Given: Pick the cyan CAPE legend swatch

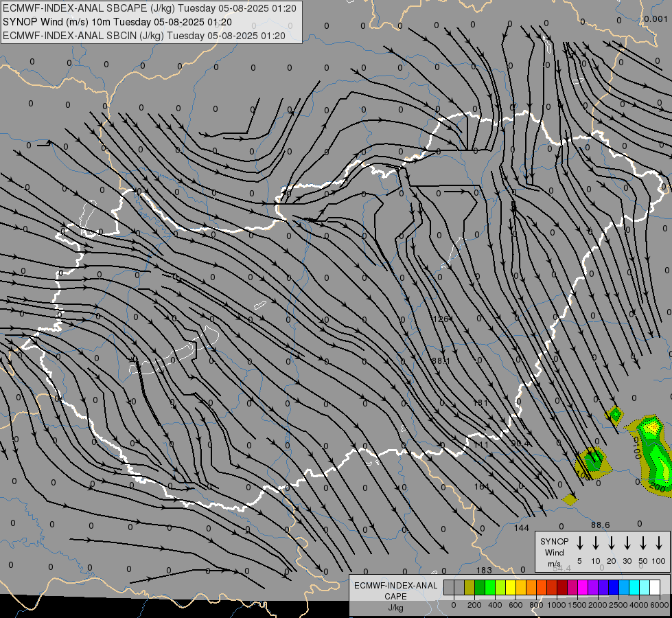Looking at the screenshot, I should pyautogui.click(x=634, y=588).
